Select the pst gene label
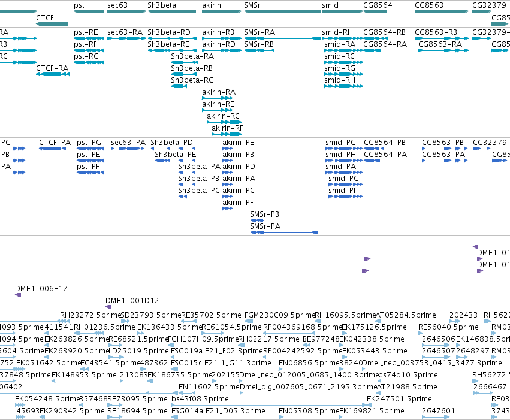510x420 pixels. pos(79,5)
